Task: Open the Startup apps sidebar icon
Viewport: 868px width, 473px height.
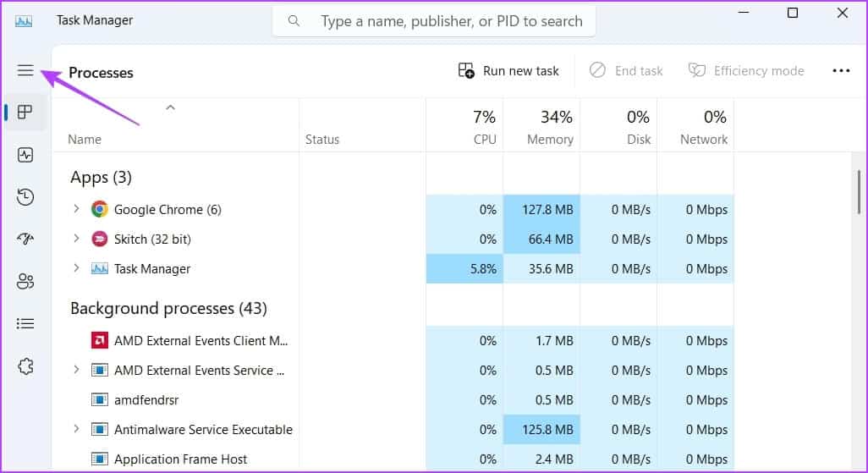Action: coord(25,239)
